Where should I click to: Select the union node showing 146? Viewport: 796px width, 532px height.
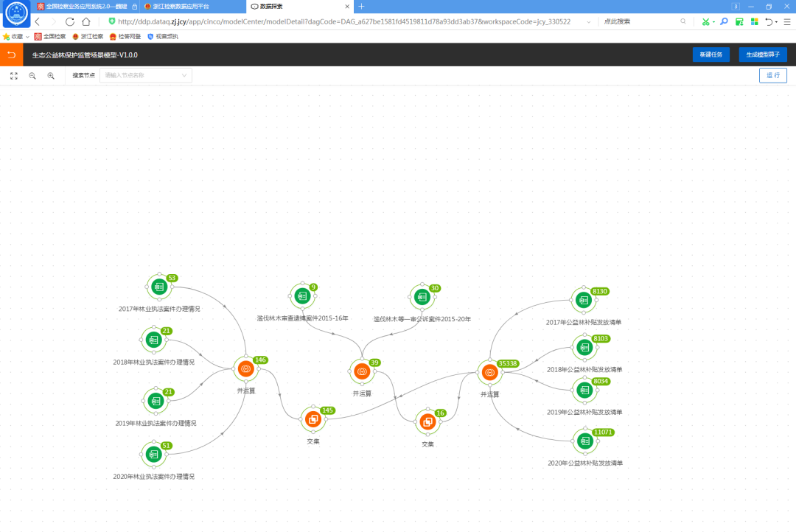point(246,368)
